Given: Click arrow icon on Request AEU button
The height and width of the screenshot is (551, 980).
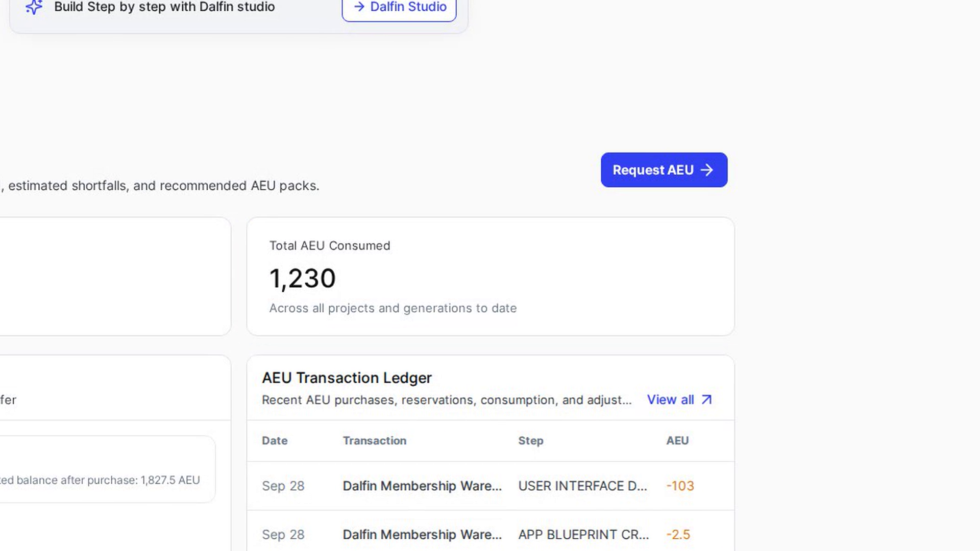Looking at the screenshot, I should [707, 170].
